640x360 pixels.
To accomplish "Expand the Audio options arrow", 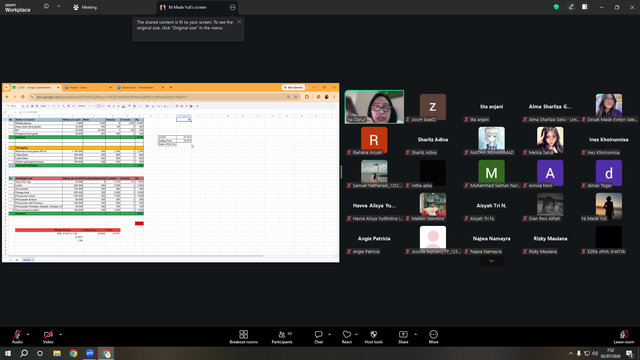I will (x=28, y=334).
